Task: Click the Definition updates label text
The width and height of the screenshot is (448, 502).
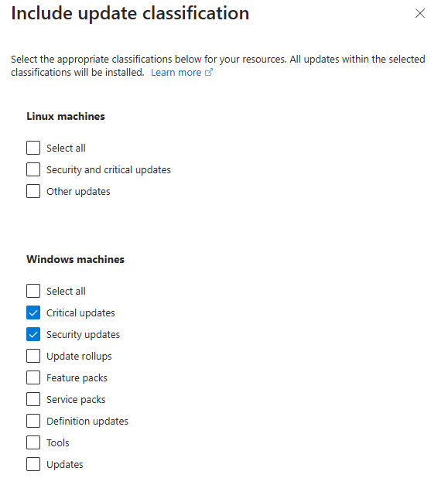Action: 87,422
